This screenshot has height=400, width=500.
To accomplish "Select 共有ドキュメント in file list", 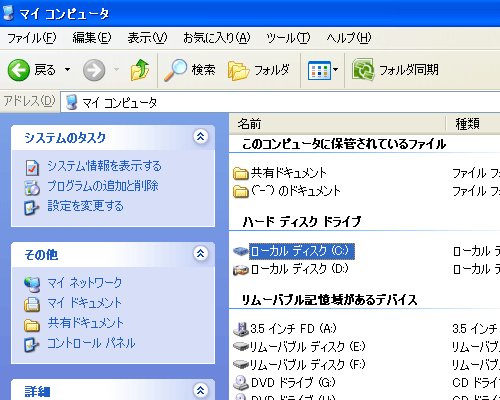I will (289, 173).
